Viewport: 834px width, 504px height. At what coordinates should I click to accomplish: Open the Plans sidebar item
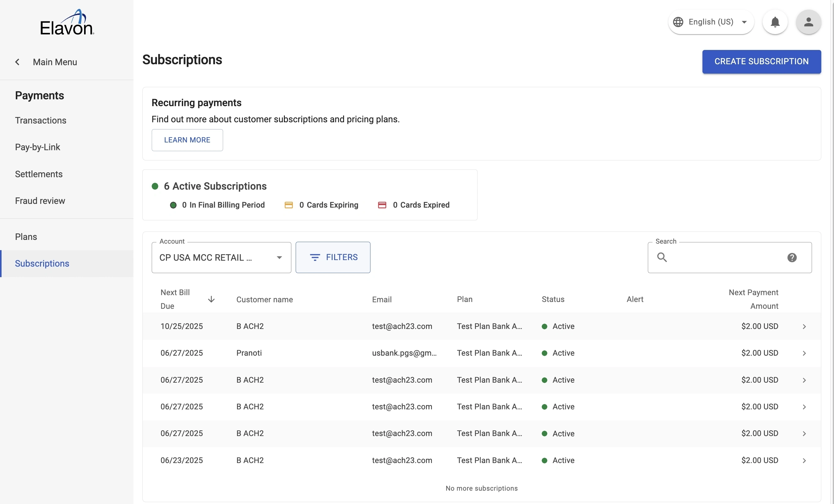point(26,236)
